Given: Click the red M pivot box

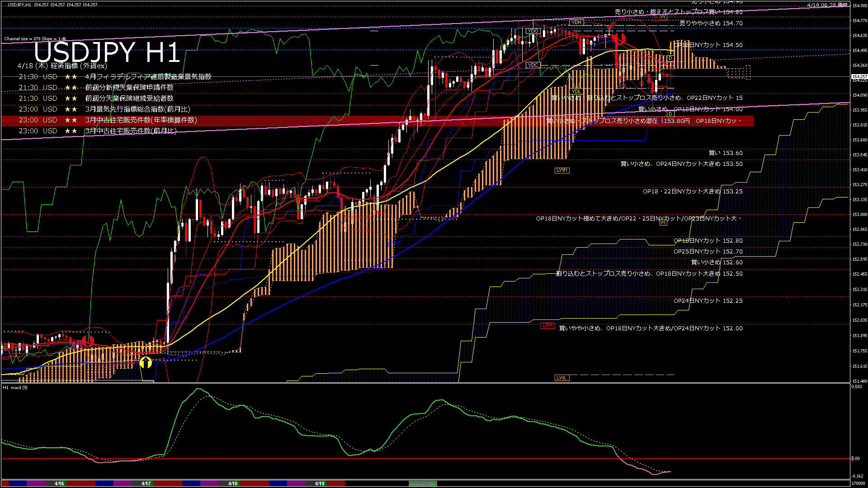Looking at the screenshot, I should [x=656, y=17].
